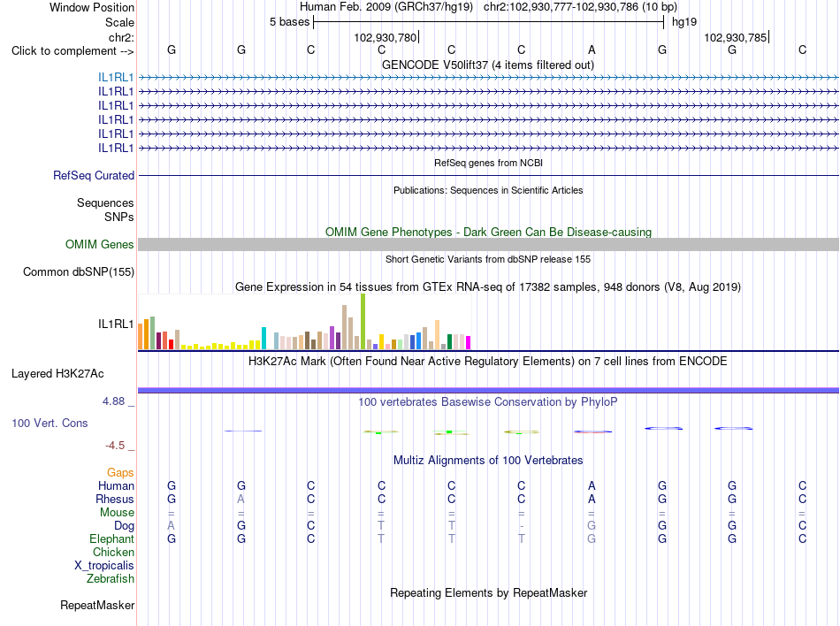Click the gray OMIM Genes item bar
The height and width of the screenshot is (626, 840).
488,245
